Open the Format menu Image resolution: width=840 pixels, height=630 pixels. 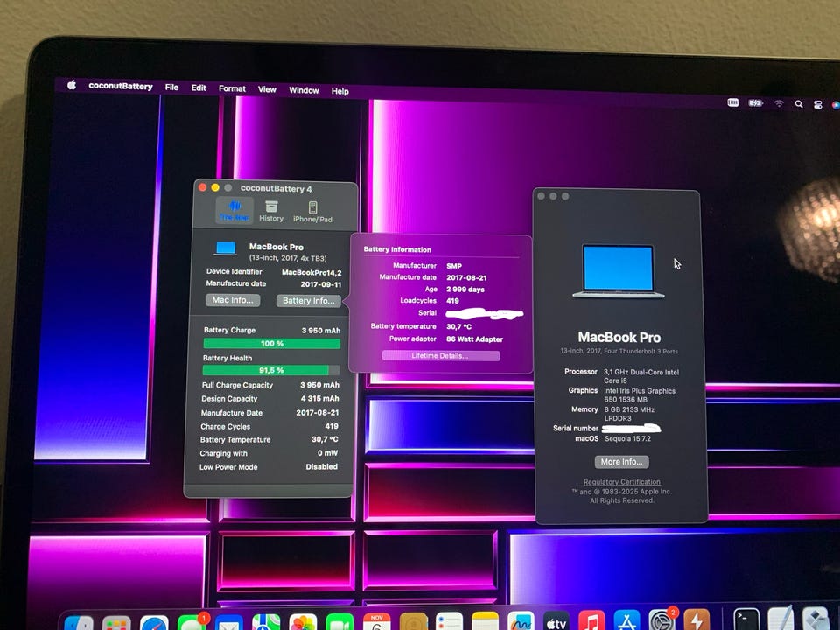click(x=232, y=88)
